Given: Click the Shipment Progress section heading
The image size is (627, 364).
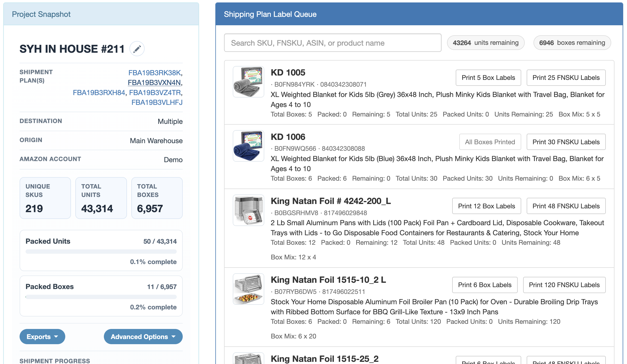Looking at the screenshot, I should point(55,361).
